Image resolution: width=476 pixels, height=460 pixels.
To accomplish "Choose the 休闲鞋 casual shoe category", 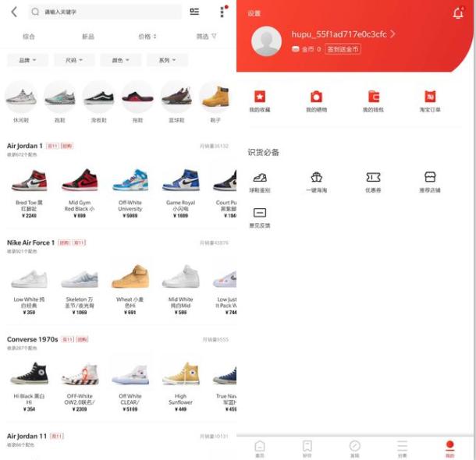I will coord(21,102).
